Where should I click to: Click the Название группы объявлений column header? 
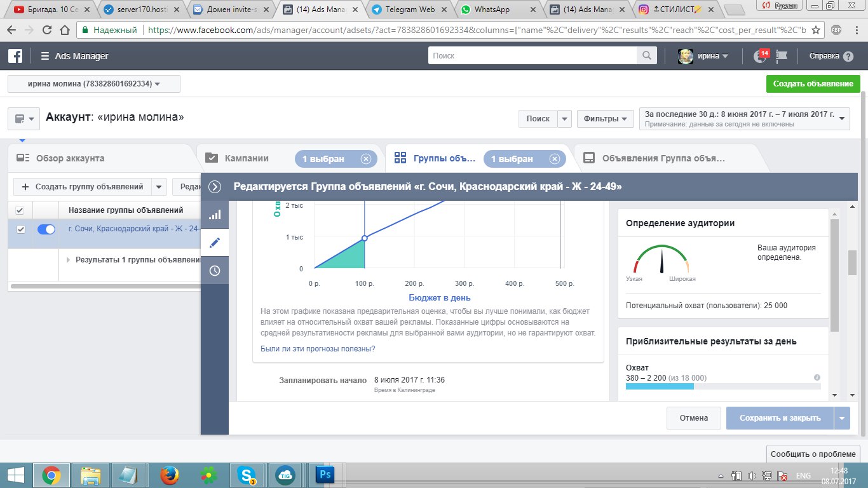[126, 210]
